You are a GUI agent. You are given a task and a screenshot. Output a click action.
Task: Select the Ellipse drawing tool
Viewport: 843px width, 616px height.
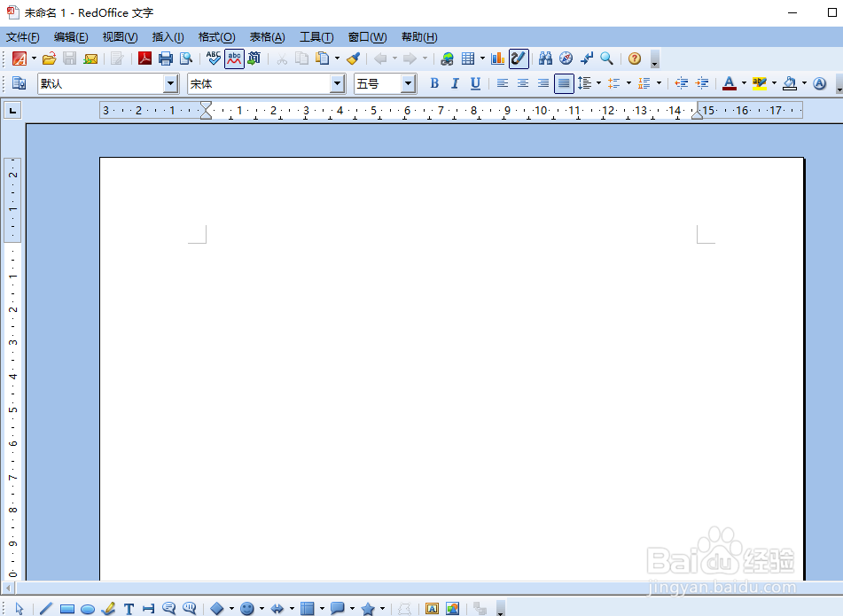(x=88, y=609)
